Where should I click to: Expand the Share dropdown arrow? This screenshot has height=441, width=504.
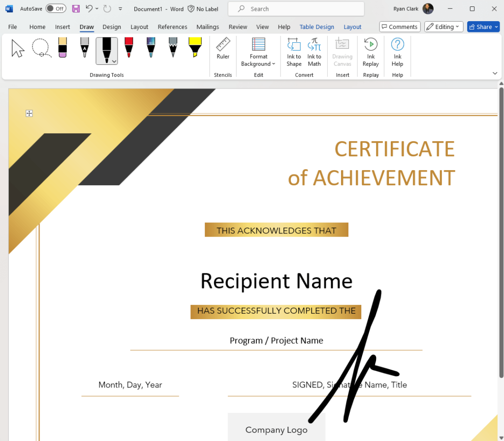(x=496, y=27)
